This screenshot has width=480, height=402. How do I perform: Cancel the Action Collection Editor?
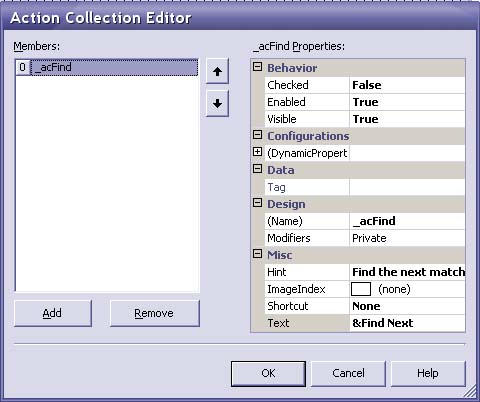click(348, 373)
